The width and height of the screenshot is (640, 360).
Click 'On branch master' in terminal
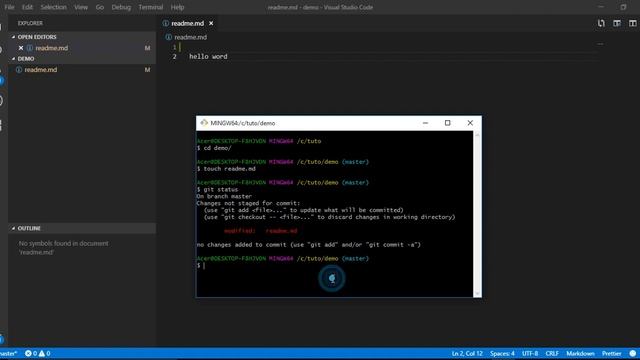coord(224,196)
